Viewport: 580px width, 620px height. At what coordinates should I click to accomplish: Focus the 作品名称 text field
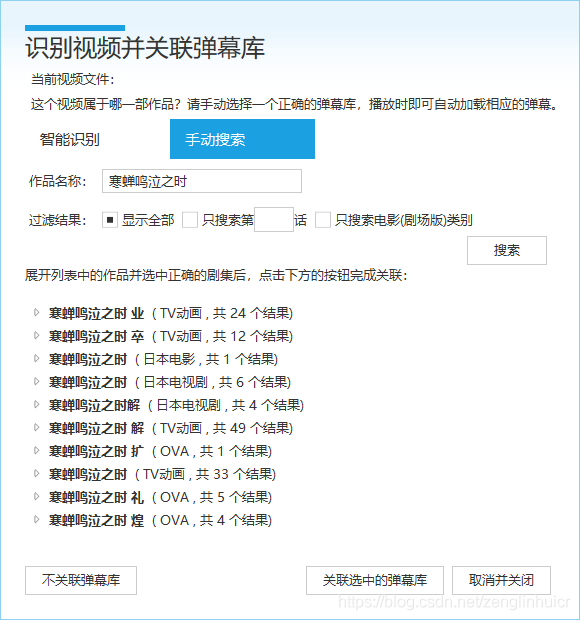point(202,181)
